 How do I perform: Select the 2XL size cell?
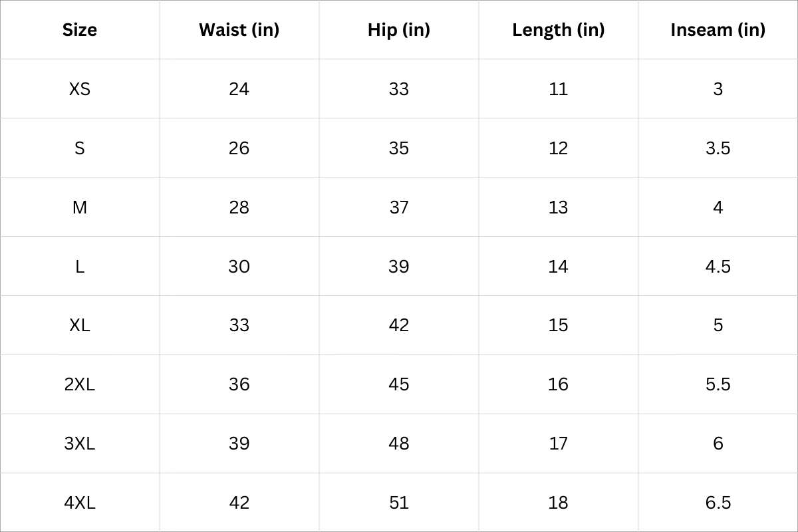pyautogui.click(x=80, y=384)
